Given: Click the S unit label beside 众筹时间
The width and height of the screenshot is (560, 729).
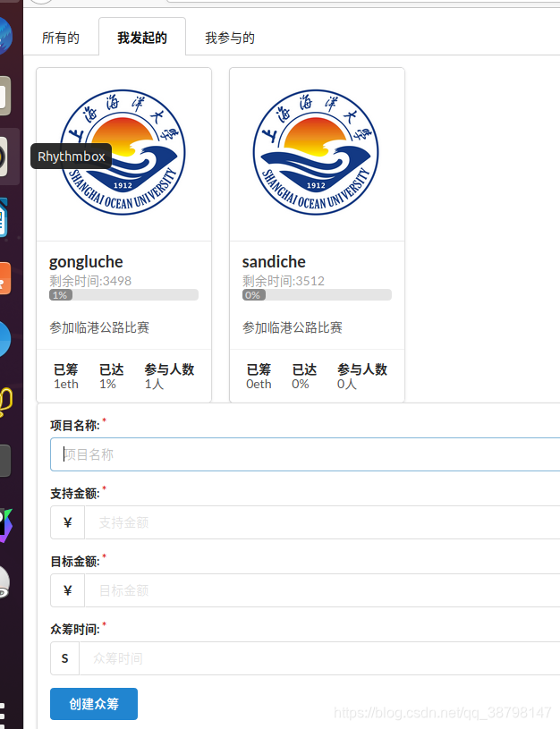Looking at the screenshot, I should 65,658.
